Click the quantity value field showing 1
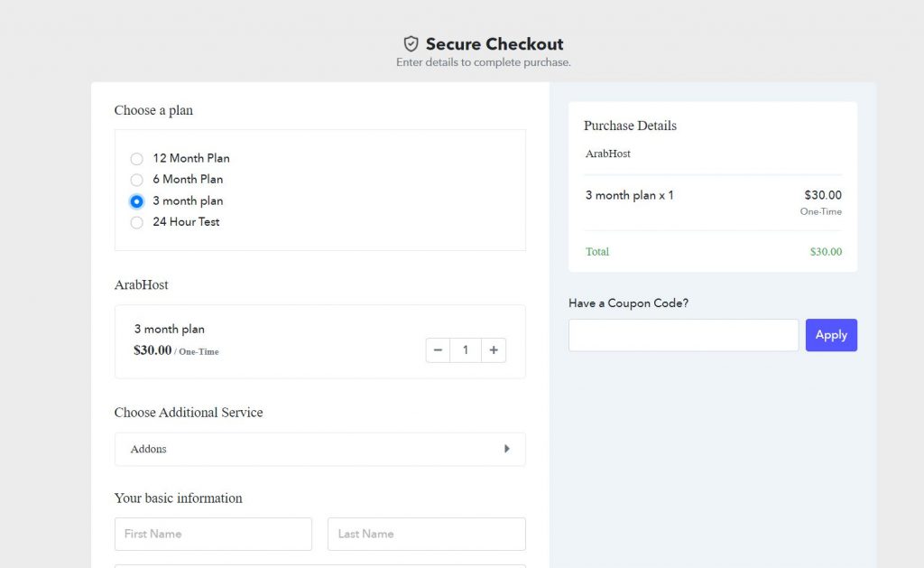 click(466, 350)
